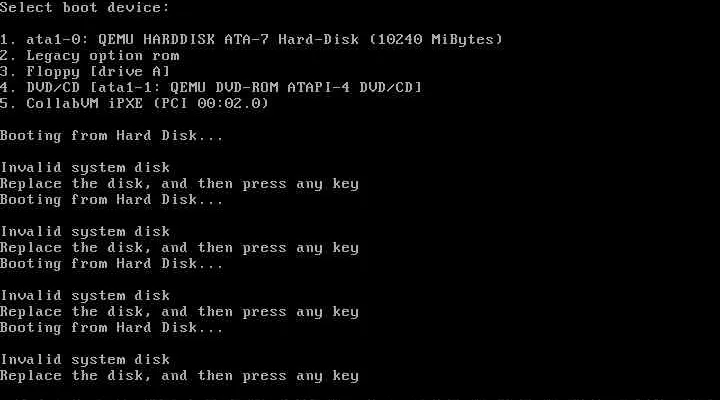This screenshot has width=720, height=400.
Task: Select boot entry 1 ata1-0 QEMU HARDDISK
Action: click(251, 40)
